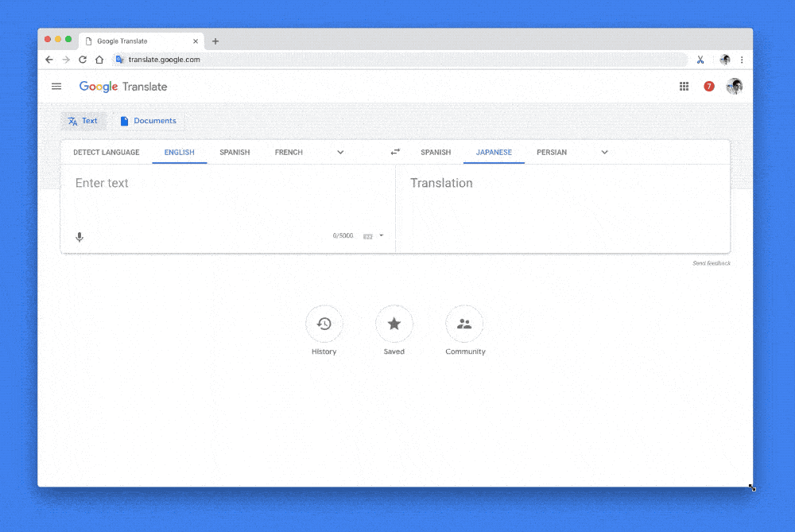Viewport: 795px width, 532px height.
Task: Select Detect Language as source
Action: point(107,152)
